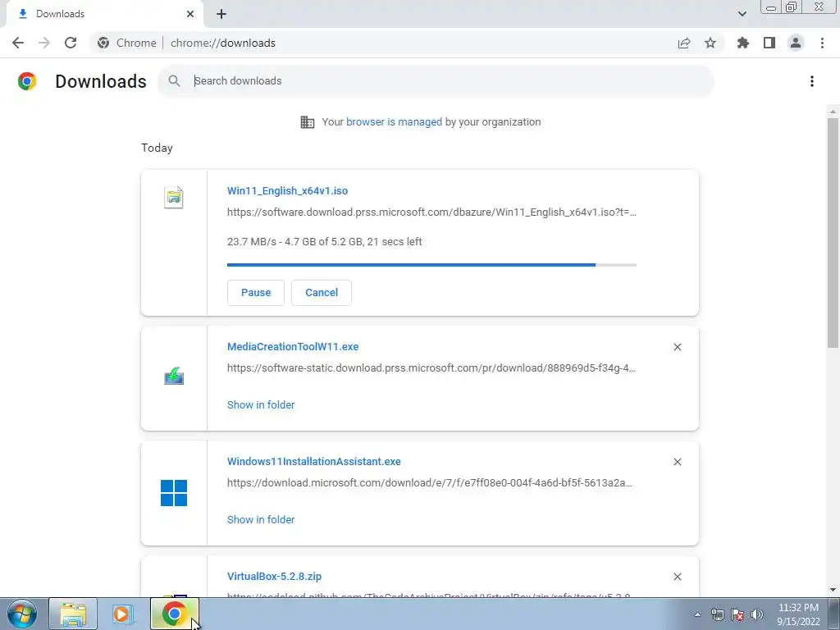Click the scrollbar up arrow
This screenshot has height=630, width=840.
tap(833, 112)
